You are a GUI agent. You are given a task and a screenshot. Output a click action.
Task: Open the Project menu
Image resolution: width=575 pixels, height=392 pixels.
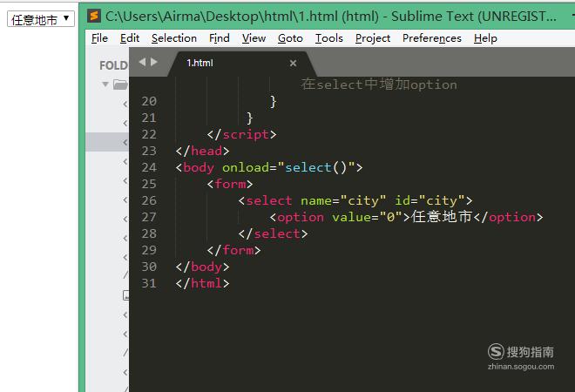(x=373, y=38)
